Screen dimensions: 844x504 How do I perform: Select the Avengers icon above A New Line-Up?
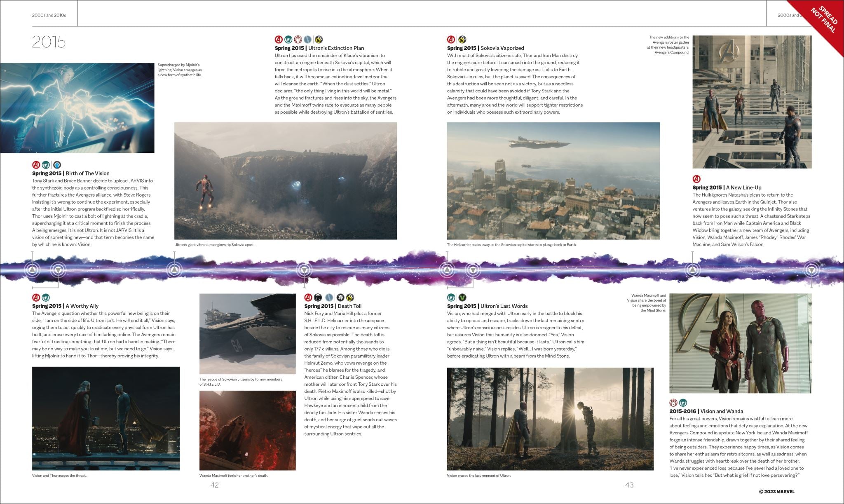(696, 179)
